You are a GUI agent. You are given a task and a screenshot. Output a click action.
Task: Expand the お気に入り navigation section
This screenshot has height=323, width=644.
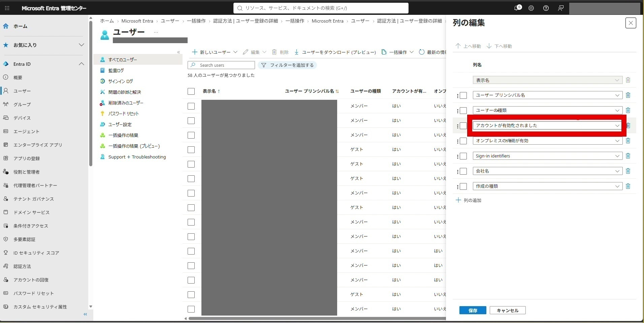(x=81, y=45)
